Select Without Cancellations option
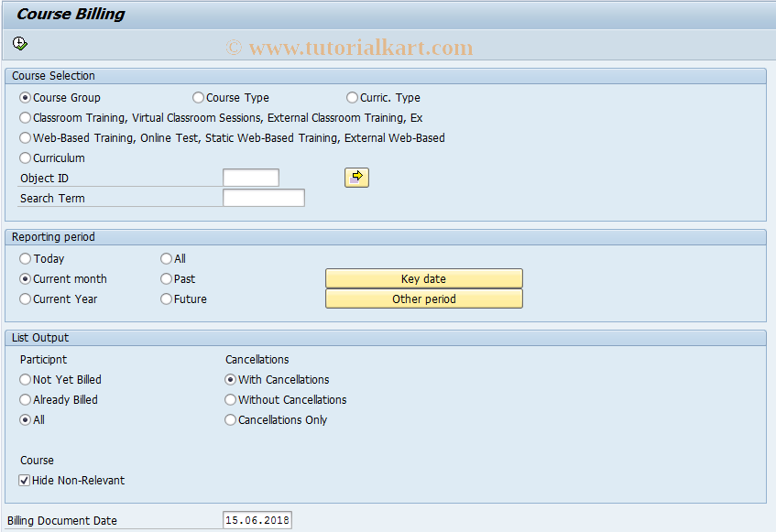 230,400
